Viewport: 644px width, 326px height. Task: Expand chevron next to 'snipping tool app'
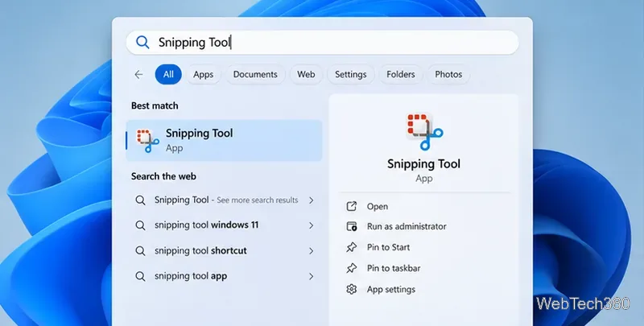click(x=312, y=276)
